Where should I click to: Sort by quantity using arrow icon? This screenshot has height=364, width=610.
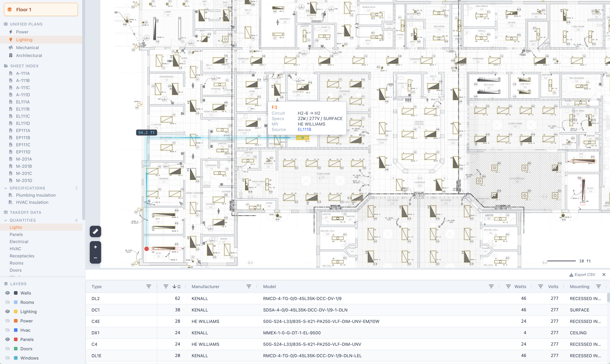point(174,286)
